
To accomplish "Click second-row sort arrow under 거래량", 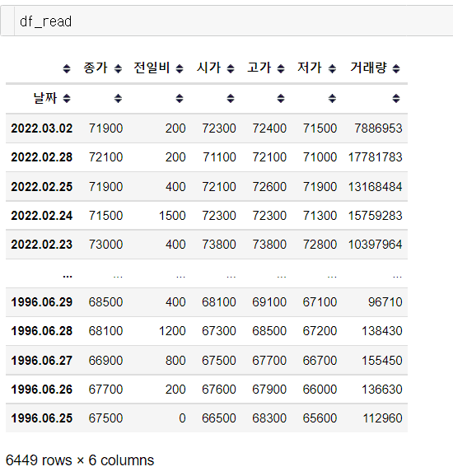I will point(396,98).
